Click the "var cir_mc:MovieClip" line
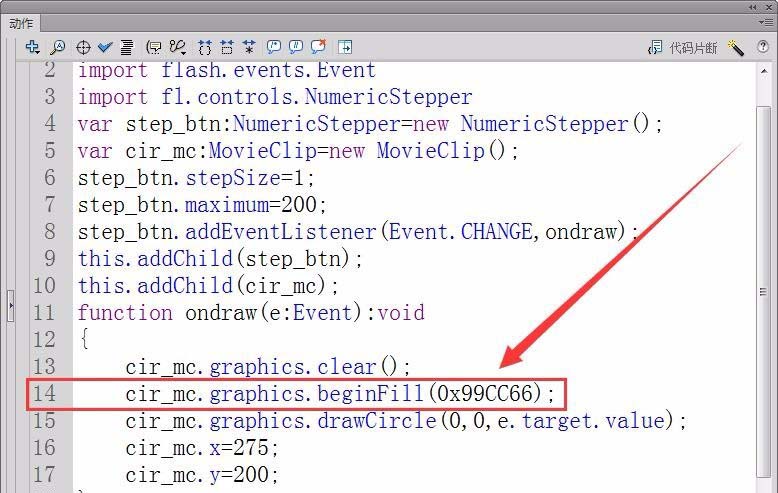 (298, 151)
